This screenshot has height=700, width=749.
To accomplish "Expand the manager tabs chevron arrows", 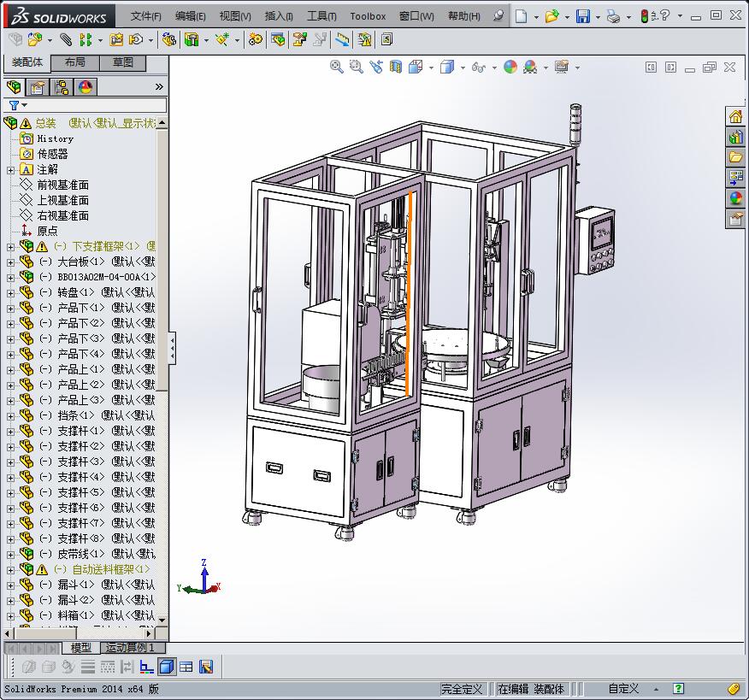I will click(x=159, y=87).
